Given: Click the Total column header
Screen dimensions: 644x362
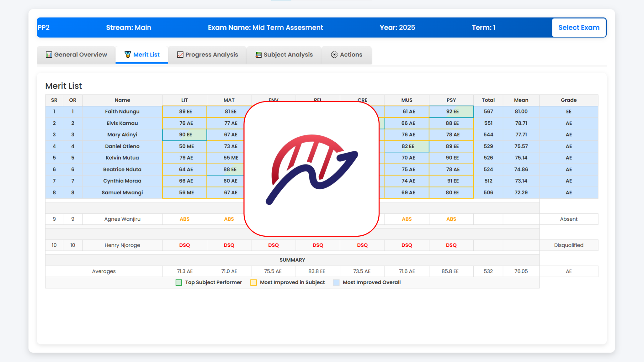Looking at the screenshot, I should 488,100.
